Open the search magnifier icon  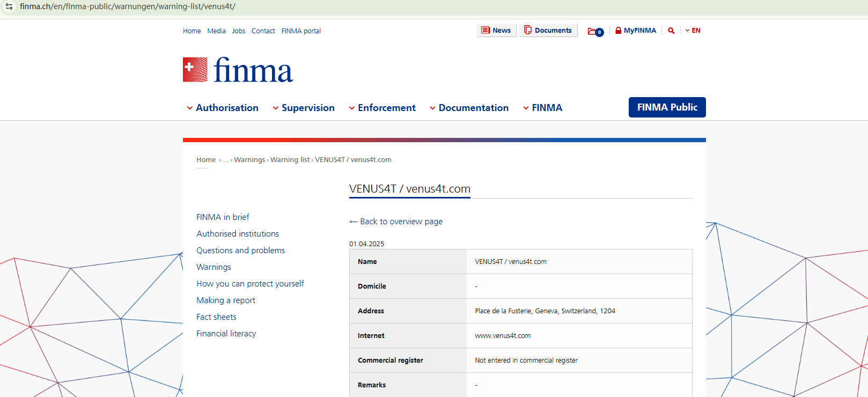tap(671, 31)
